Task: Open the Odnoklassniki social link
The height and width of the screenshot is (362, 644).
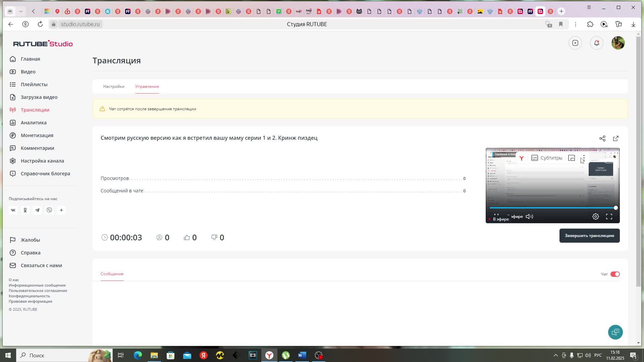Action: tap(25, 210)
